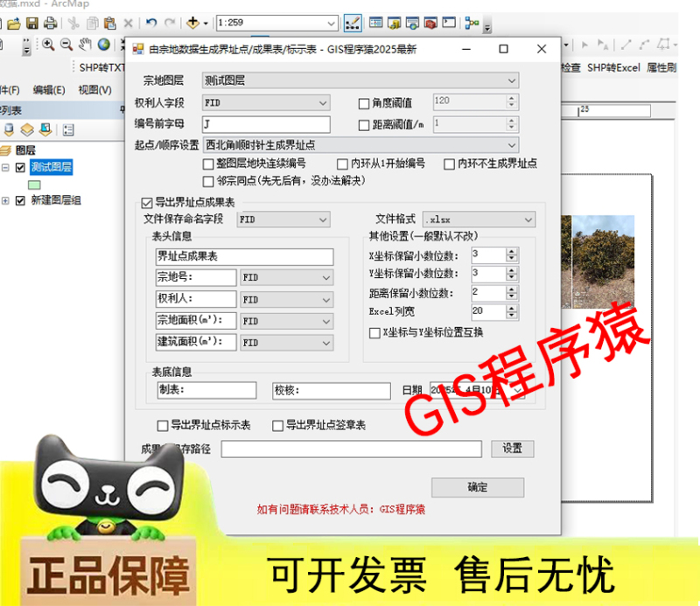Click the SHP转TXT toolbar item
This screenshot has height=606, width=700.
pyautogui.click(x=101, y=68)
